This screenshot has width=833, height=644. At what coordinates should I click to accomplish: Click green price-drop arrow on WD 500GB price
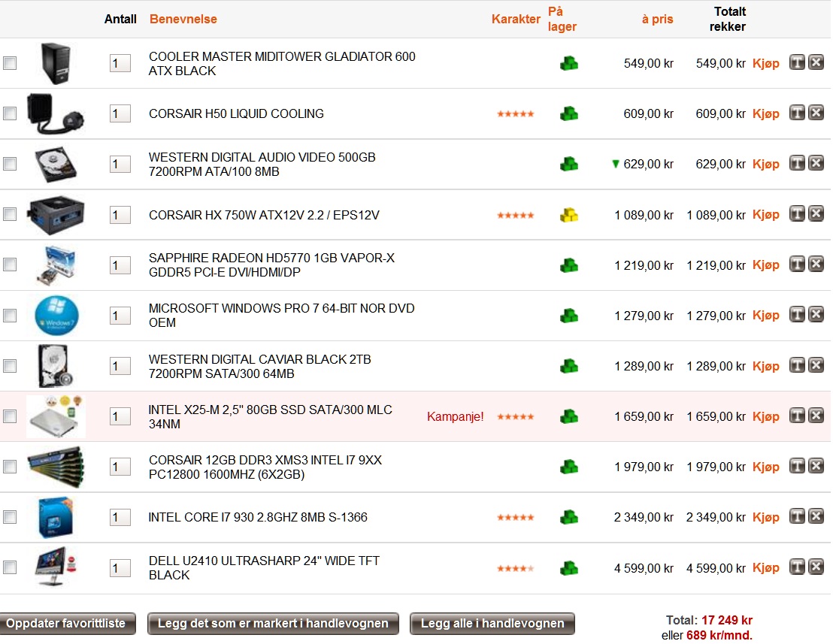615,164
